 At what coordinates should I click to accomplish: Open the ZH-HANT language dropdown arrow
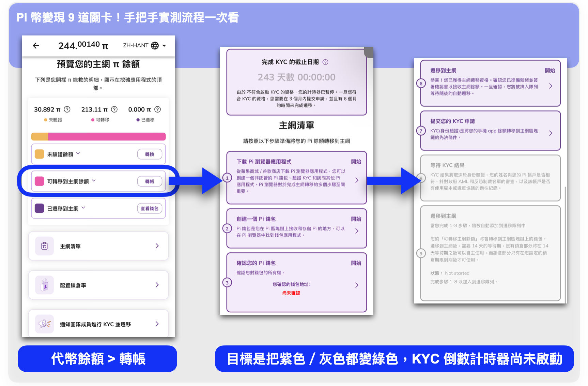pyautogui.click(x=164, y=45)
